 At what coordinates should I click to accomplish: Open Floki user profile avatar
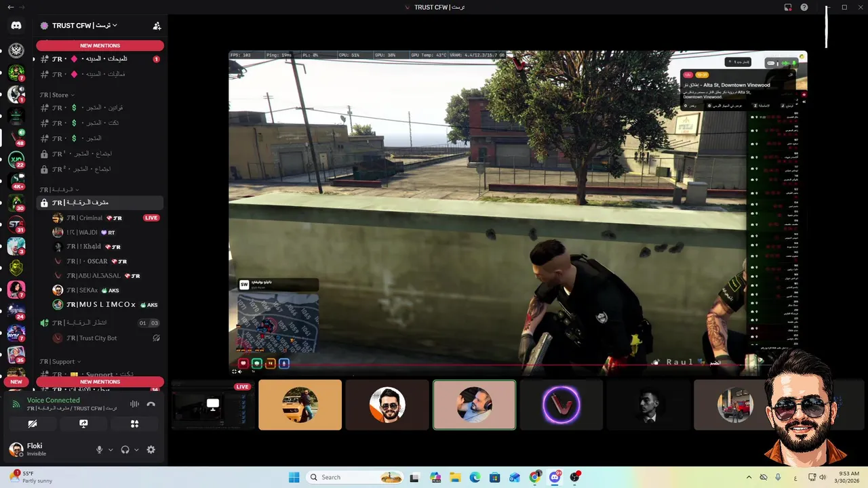tap(16, 449)
